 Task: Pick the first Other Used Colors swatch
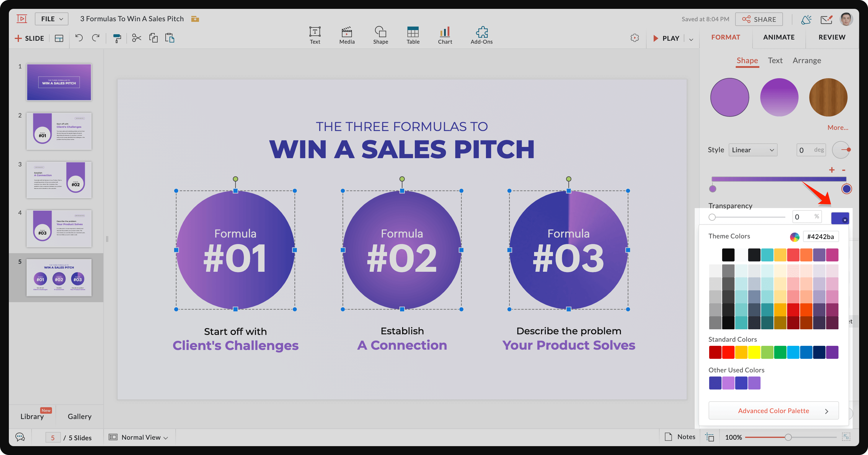(x=715, y=383)
